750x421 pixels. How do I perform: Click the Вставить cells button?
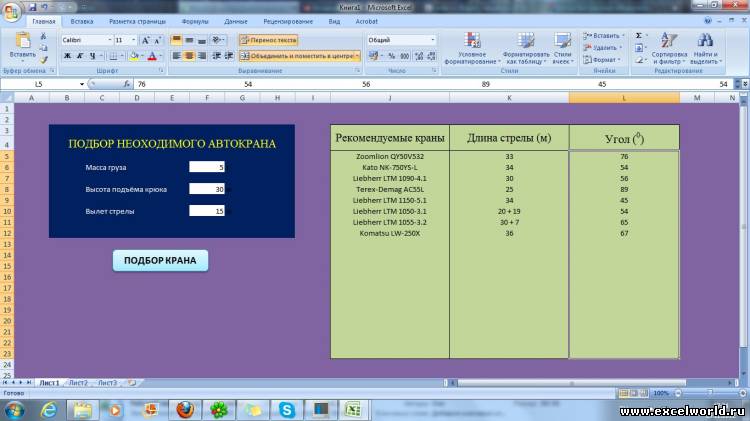point(602,36)
